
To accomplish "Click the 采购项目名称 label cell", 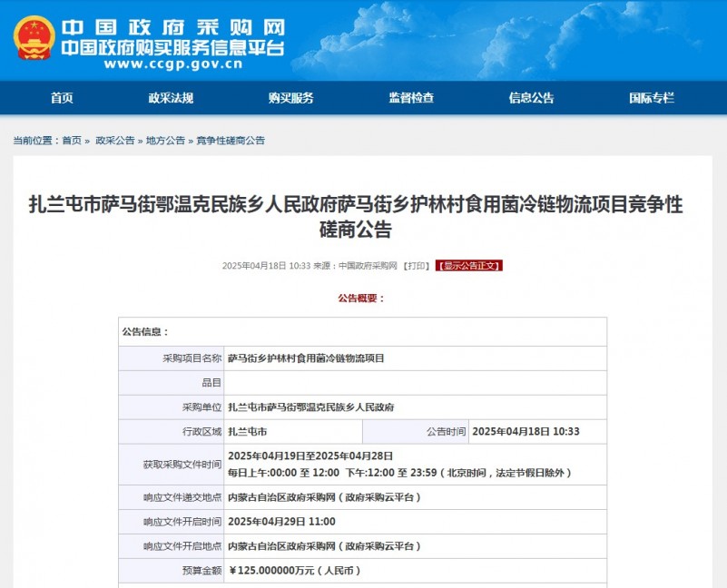I will click(x=172, y=358).
